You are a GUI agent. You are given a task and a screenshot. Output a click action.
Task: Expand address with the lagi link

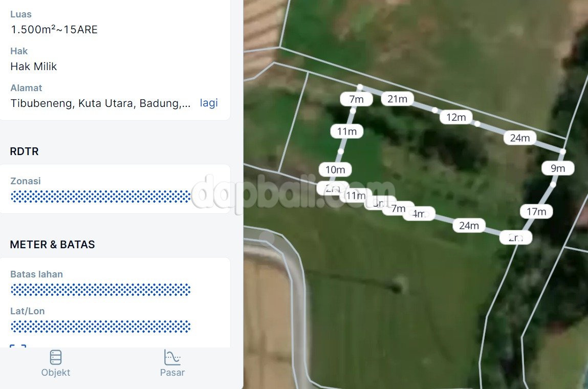pos(209,103)
